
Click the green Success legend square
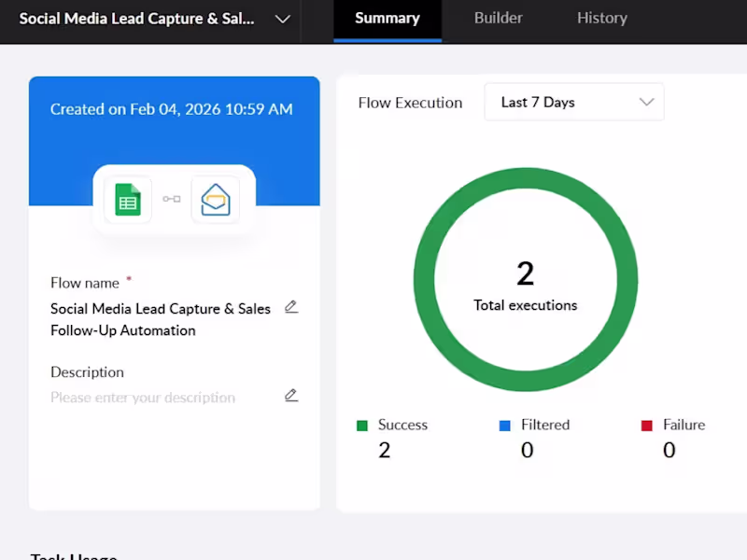click(x=362, y=425)
